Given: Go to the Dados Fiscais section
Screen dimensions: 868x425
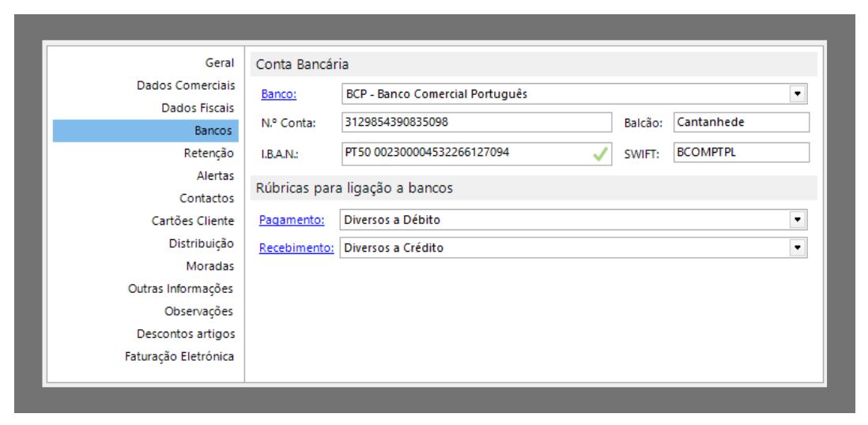Looking at the screenshot, I should point(198,108).
